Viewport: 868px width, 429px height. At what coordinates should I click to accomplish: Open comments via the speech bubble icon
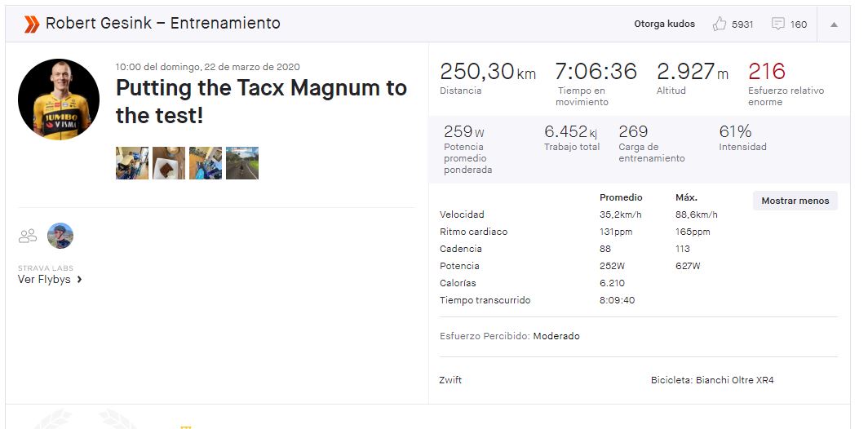tap(777, 24)
